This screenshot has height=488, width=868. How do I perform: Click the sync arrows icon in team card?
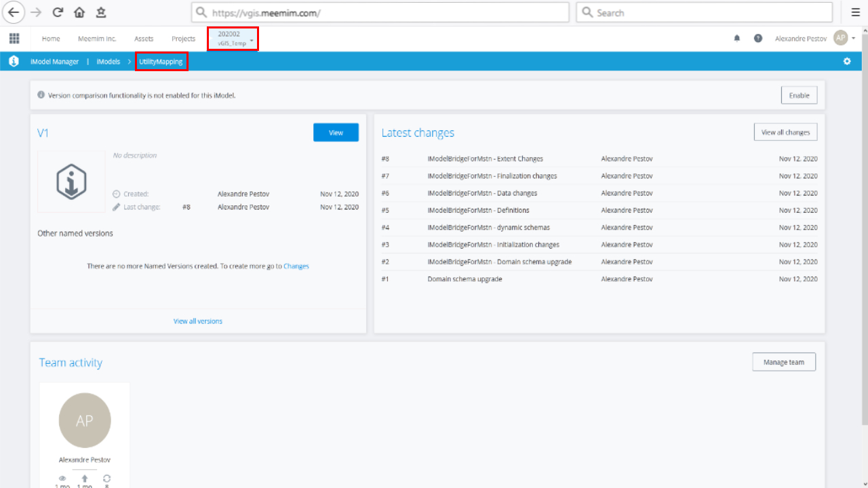click(x=106, y=479)
